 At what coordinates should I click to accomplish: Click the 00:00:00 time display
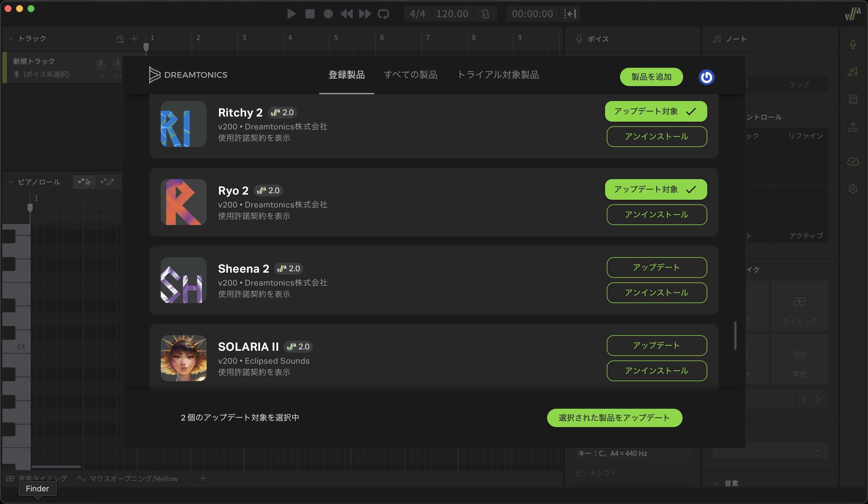point(532,14)
